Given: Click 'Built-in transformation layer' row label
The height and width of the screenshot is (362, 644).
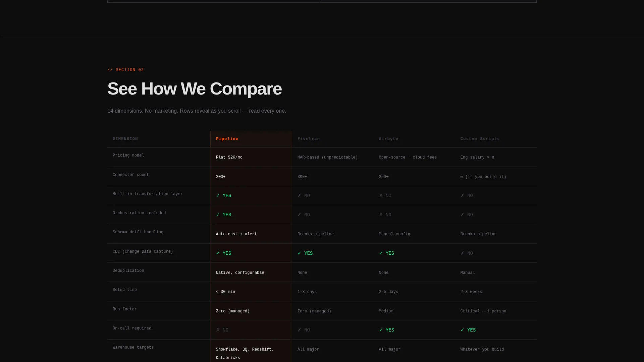Looking at the screenshot, I should (x=148, y=194).
